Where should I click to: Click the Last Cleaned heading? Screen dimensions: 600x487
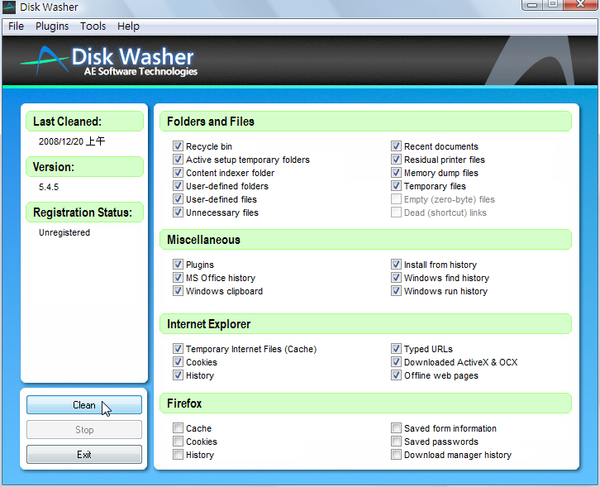click(85, 121)
